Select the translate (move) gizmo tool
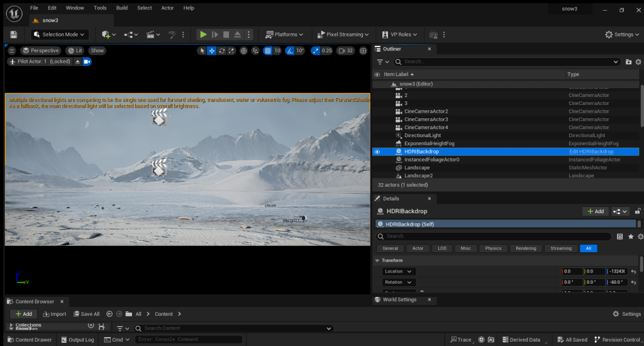This screenshot has width=644, height=346. pyautogui.click(x=212, y=51)
